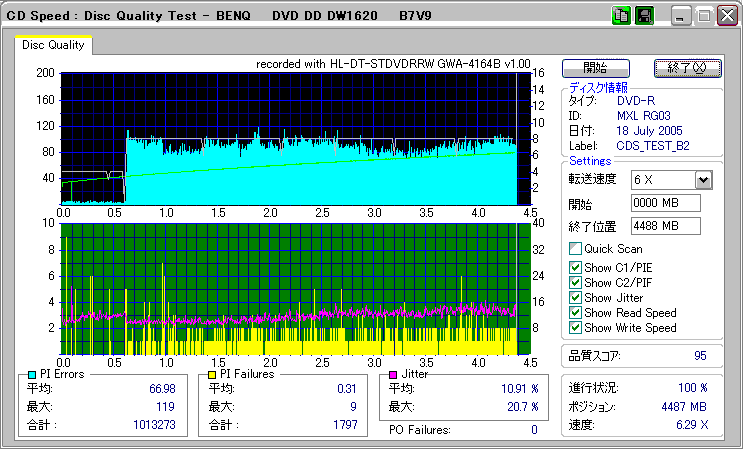Click the maximize window button
Image resolution: width=743 pixels, height=449 pixels.
703,16
